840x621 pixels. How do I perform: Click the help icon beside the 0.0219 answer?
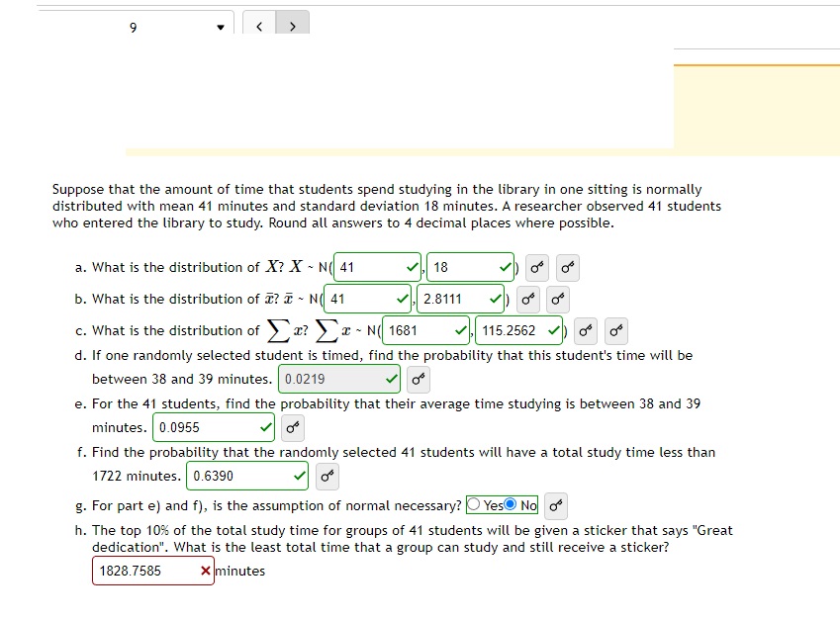click(x=417, y=379)
